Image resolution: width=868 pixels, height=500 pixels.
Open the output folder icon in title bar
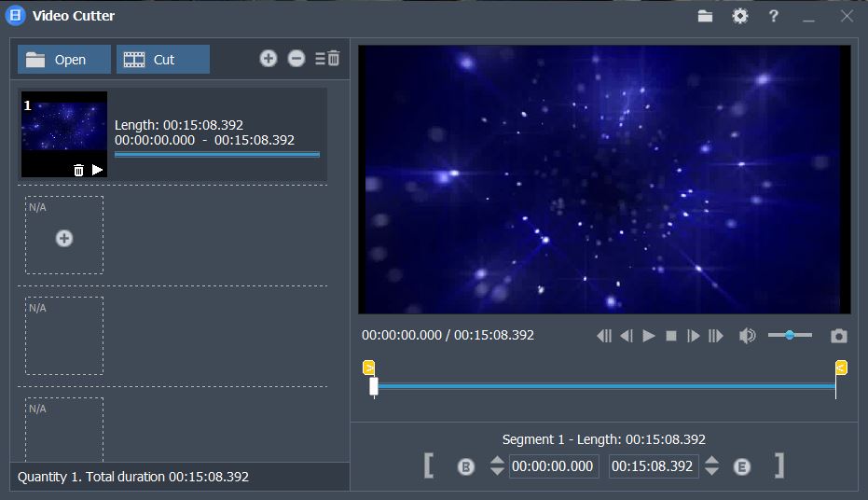(705, 16)
